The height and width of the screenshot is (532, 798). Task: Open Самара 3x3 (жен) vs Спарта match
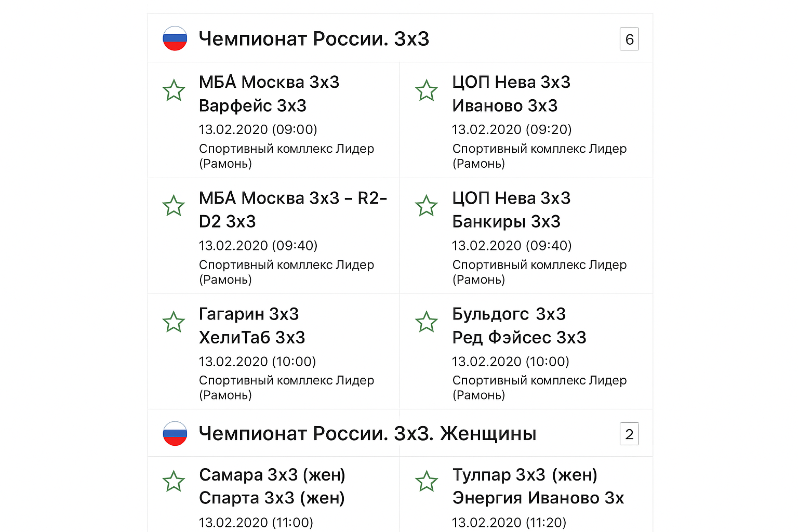coord(272,486)
